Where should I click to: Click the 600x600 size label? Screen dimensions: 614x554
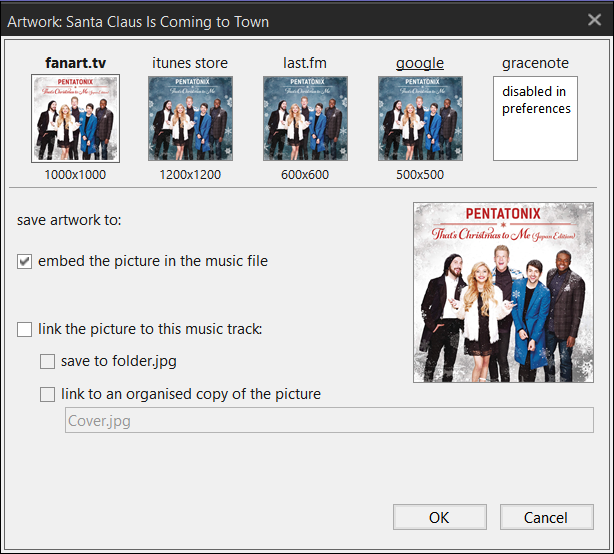305,175
